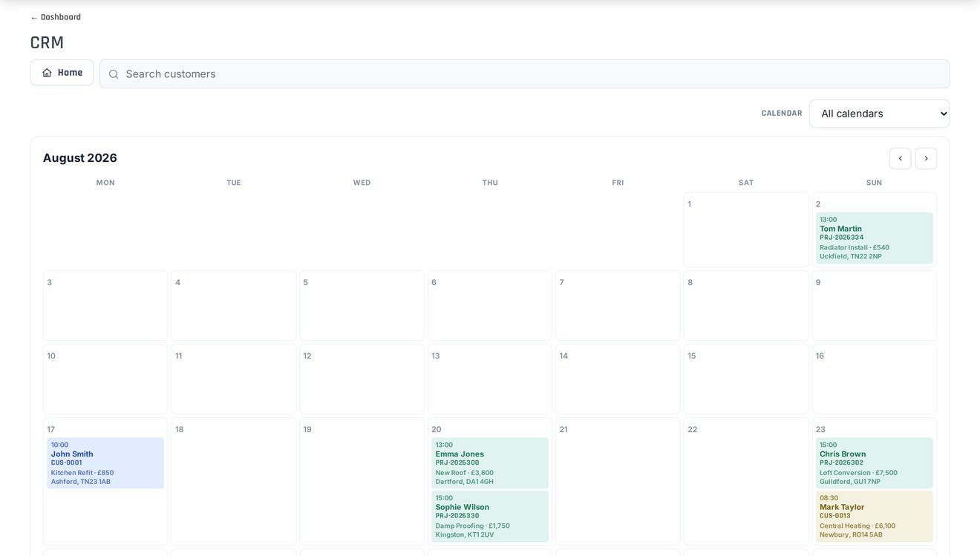Click project ID PRJ-2026302

tap(842, 462)
